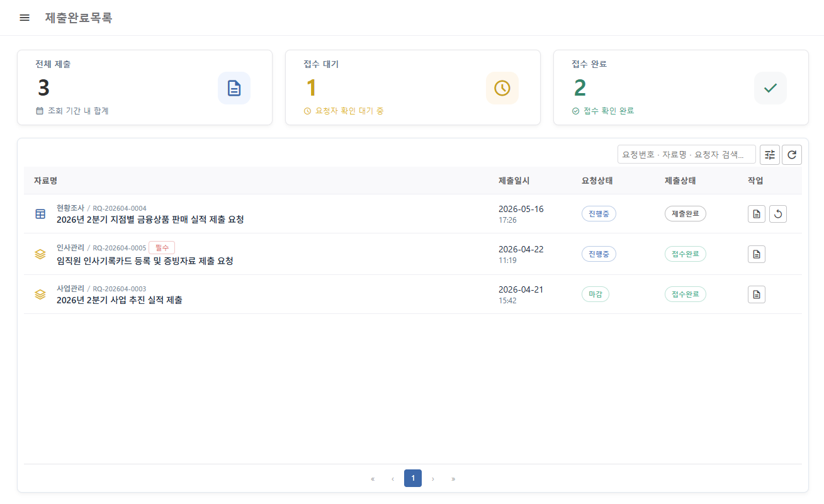Click the 제출완료목록 page title

coord(79,18)
